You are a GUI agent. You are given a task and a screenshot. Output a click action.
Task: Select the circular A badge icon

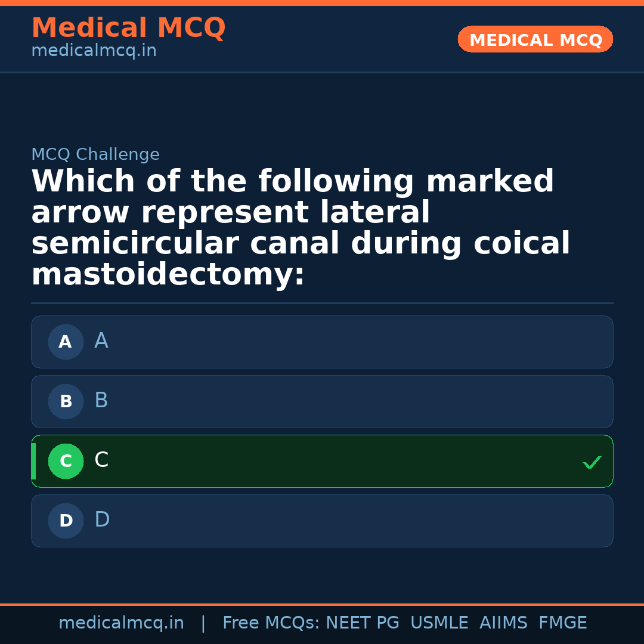(x=66, y=342)
